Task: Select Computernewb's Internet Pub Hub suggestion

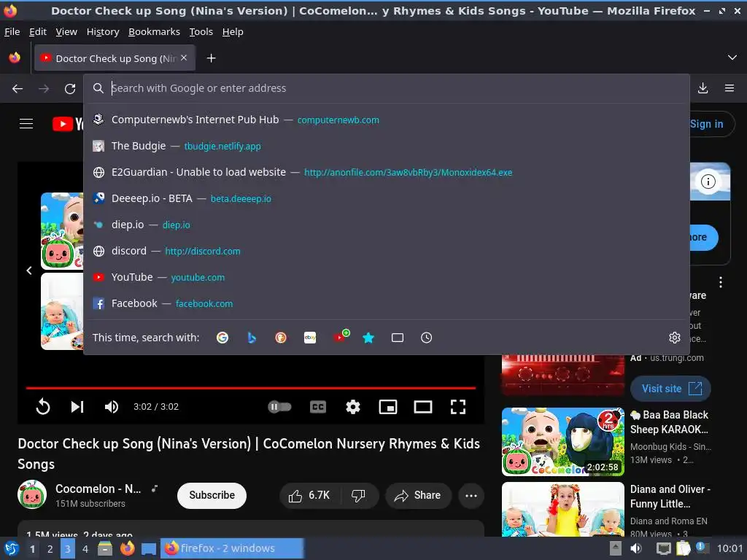Action: 387,120
